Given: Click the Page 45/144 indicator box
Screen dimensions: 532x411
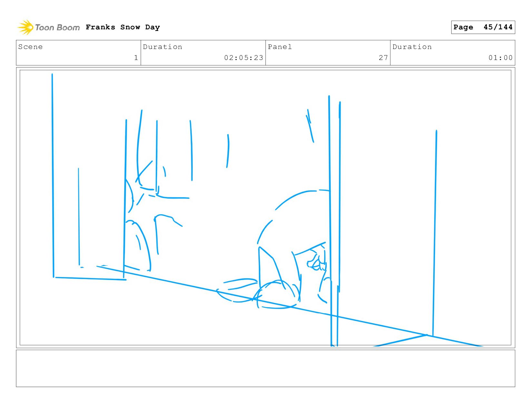Looking at the screenshot, I should point(483,27).
